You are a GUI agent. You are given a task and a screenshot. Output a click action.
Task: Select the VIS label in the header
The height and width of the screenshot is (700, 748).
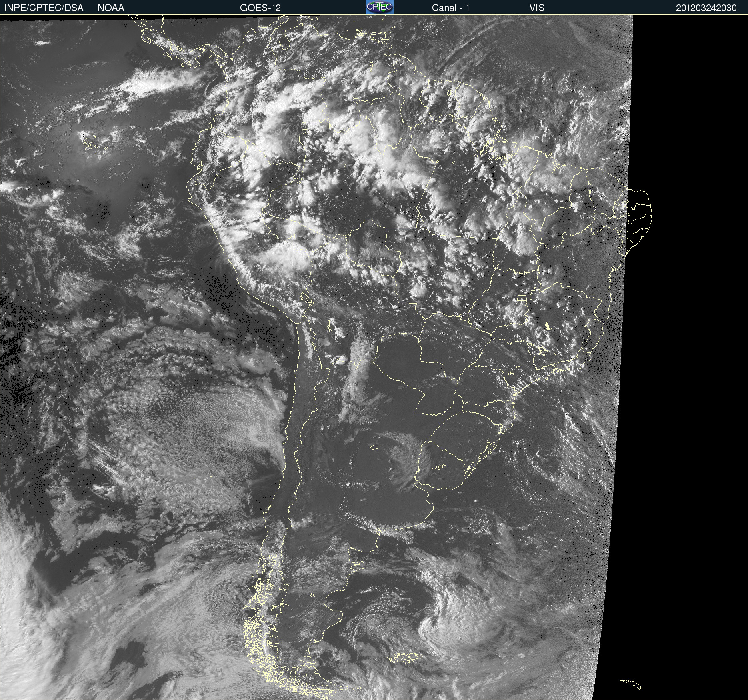(x=537, y=8)
